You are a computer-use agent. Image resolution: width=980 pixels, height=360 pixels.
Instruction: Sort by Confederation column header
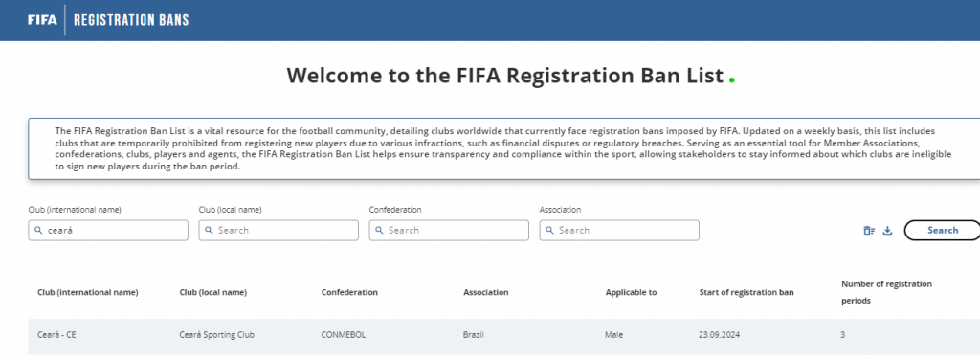coord(349,293)
